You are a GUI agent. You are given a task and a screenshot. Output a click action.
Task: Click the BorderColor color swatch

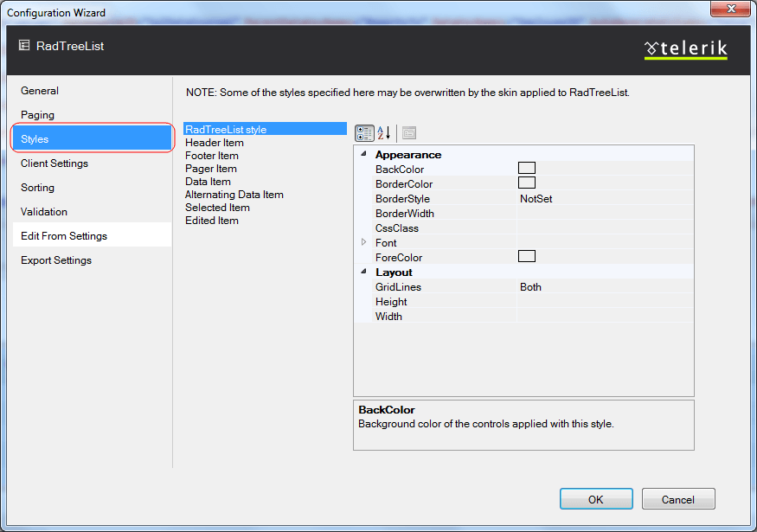(x=527, y=183)
